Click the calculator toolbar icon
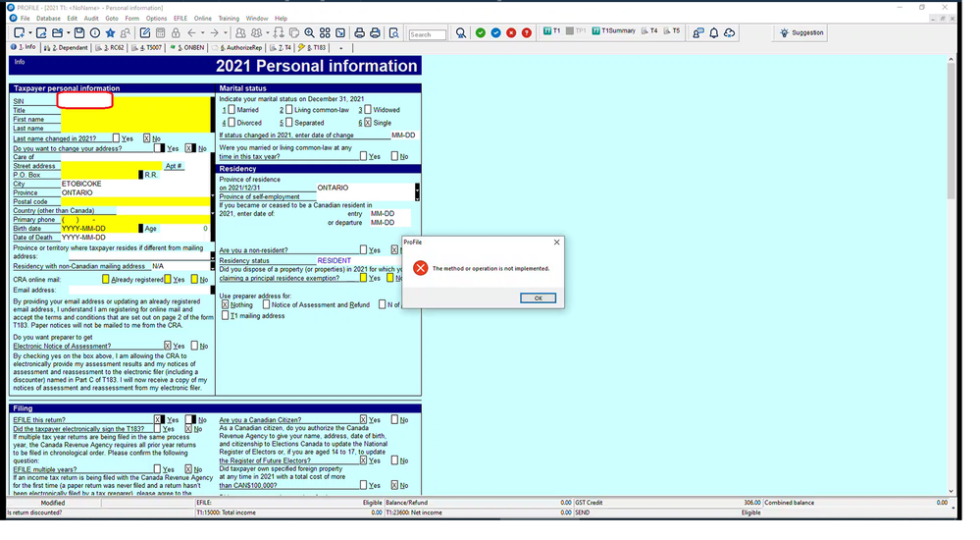Screen dimensions: 980x540 tap(161, 33)
